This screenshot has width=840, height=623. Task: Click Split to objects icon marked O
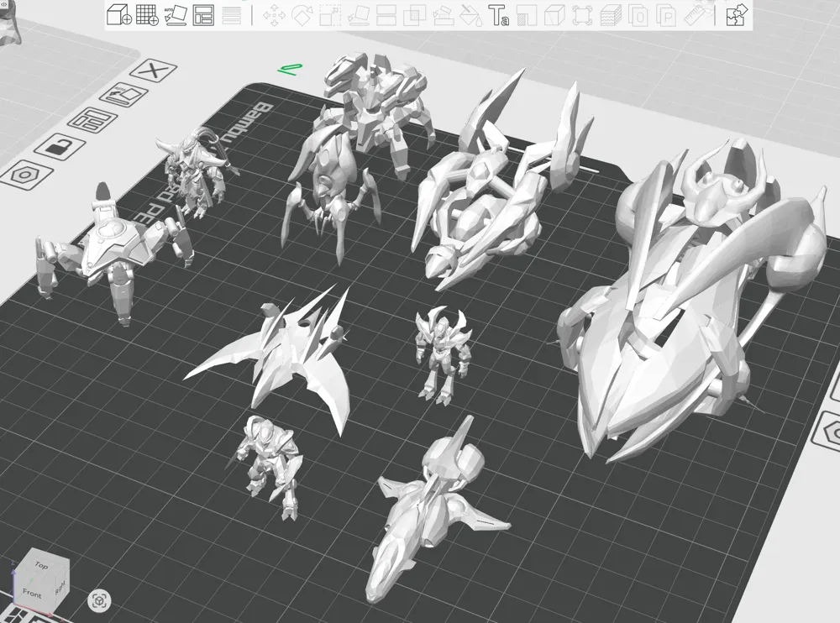point(638,16)
